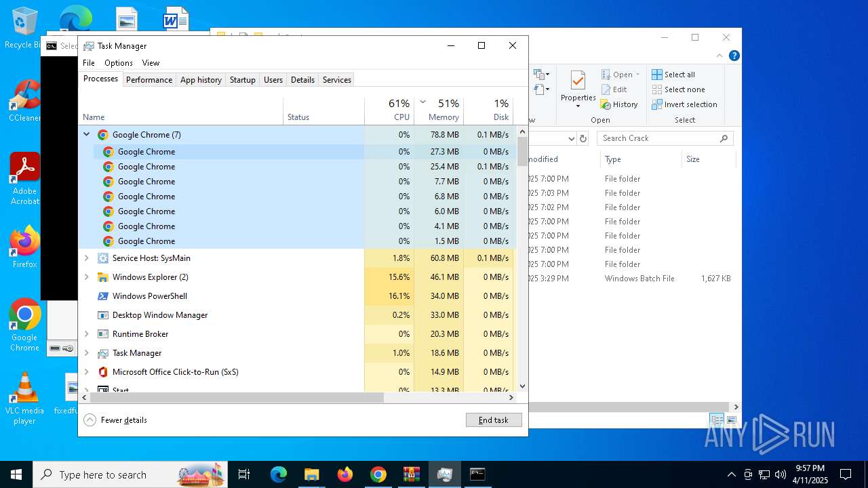The width and height of the screenshot is (868, 488).
Task: Switch Explorer to large icons view
Action: tap(732, 420)
